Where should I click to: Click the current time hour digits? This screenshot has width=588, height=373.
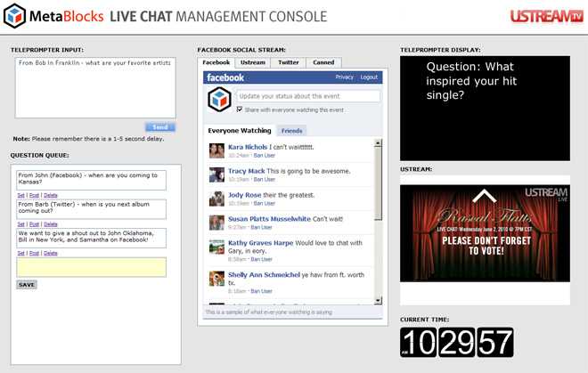coord(419,342)
